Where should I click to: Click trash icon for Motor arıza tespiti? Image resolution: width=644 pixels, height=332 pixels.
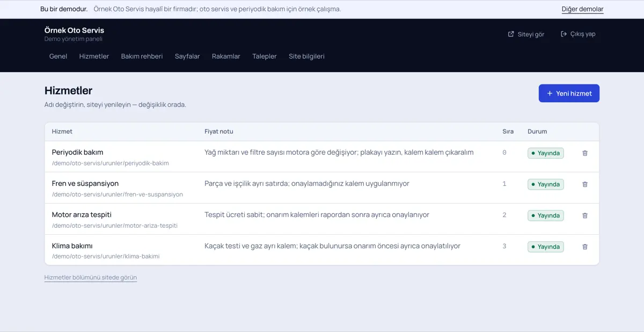click(x=585, y=215)
